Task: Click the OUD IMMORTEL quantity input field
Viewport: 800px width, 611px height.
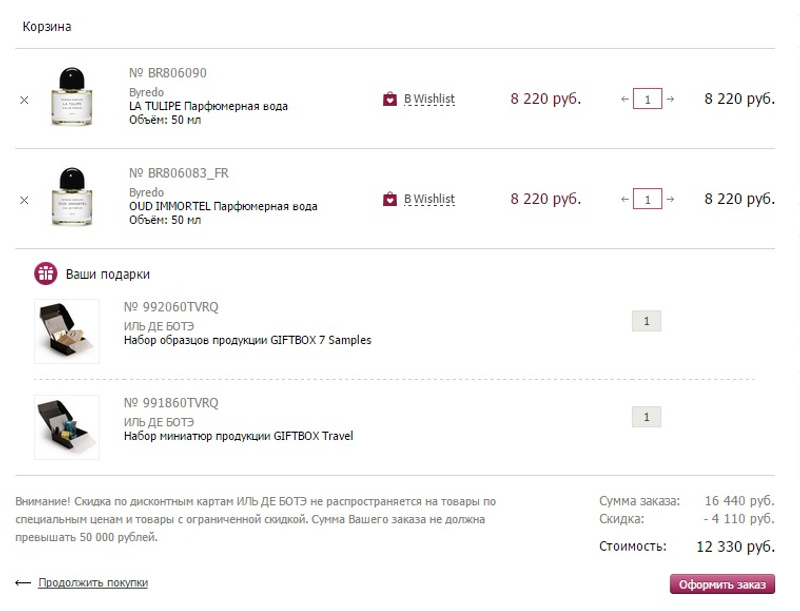Action: [648, 199]
